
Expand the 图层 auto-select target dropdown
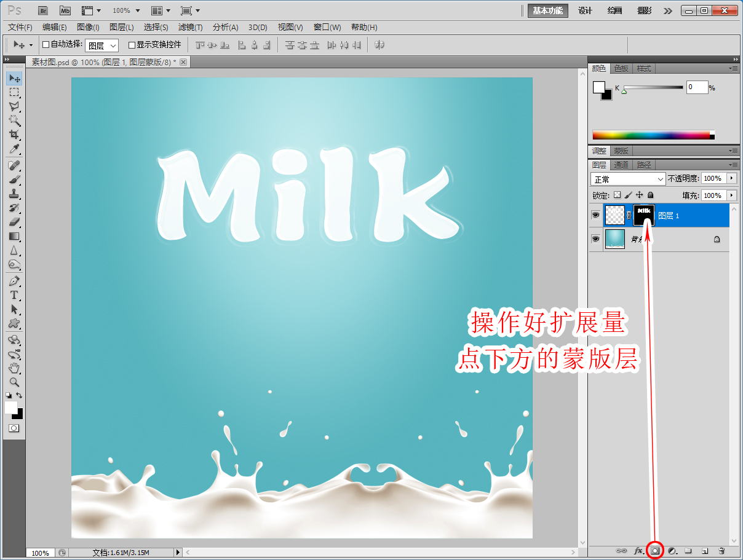click(x=101, y=45)
